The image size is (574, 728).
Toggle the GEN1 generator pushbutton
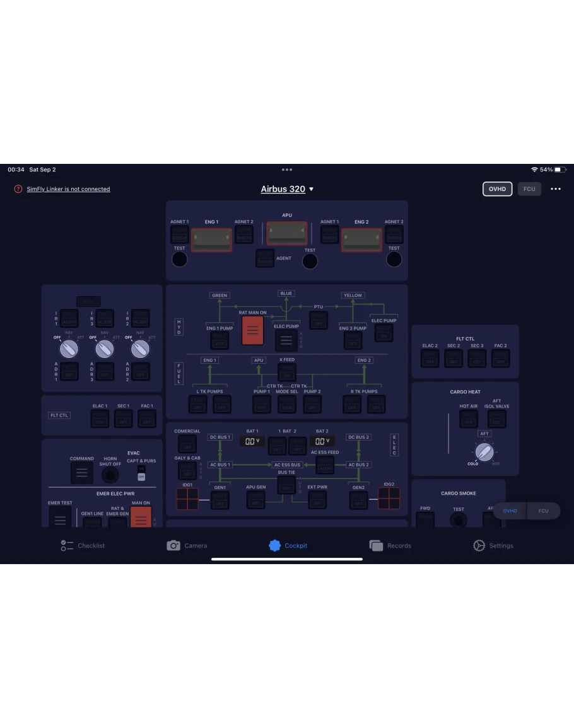click(x=220, y=500)
